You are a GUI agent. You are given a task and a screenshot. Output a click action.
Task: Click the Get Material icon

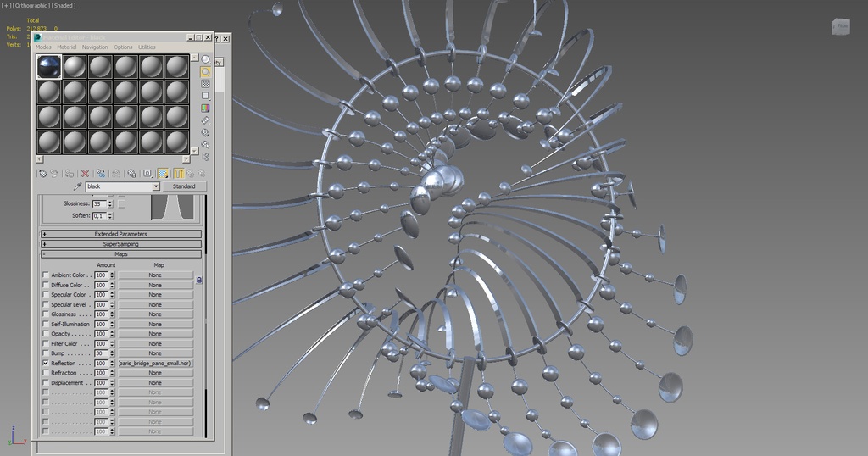click(42, 173)
